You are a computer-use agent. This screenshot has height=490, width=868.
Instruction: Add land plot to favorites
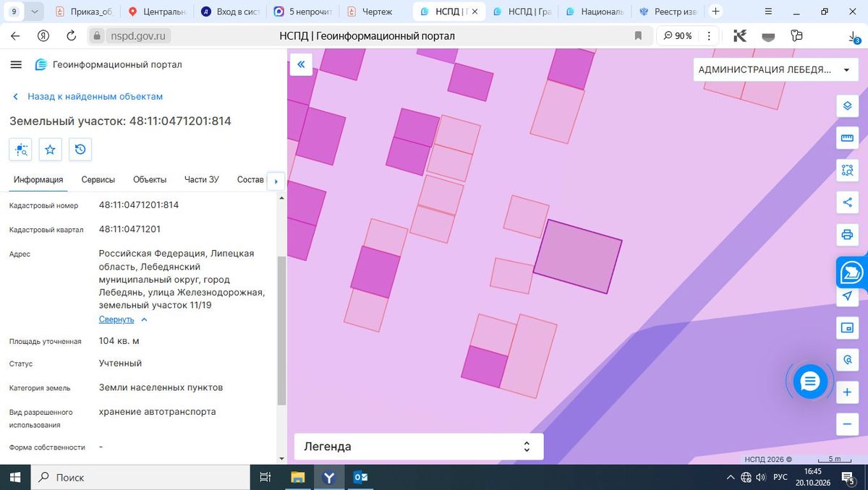[x=50, y=150]
